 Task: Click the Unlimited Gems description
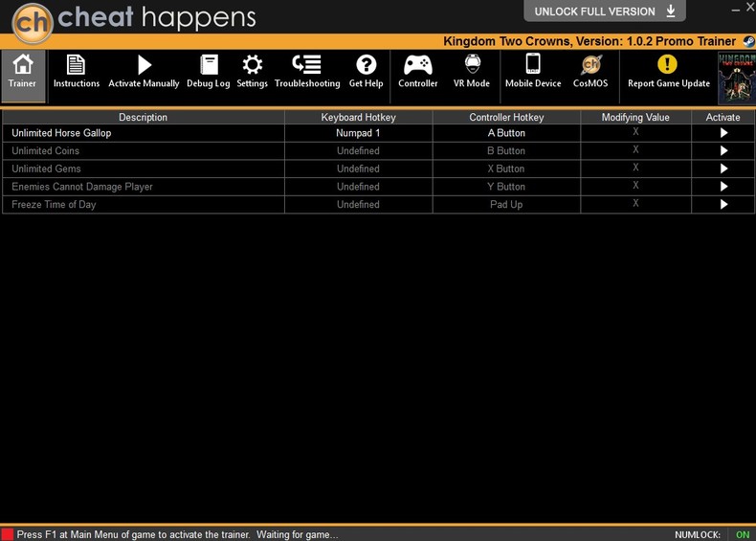[46, 169]
